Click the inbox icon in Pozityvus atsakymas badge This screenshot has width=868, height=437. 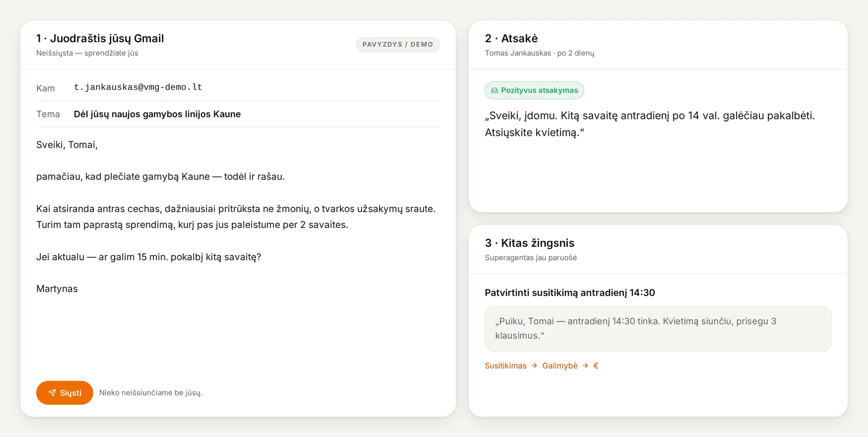click(x=494, y=90)
